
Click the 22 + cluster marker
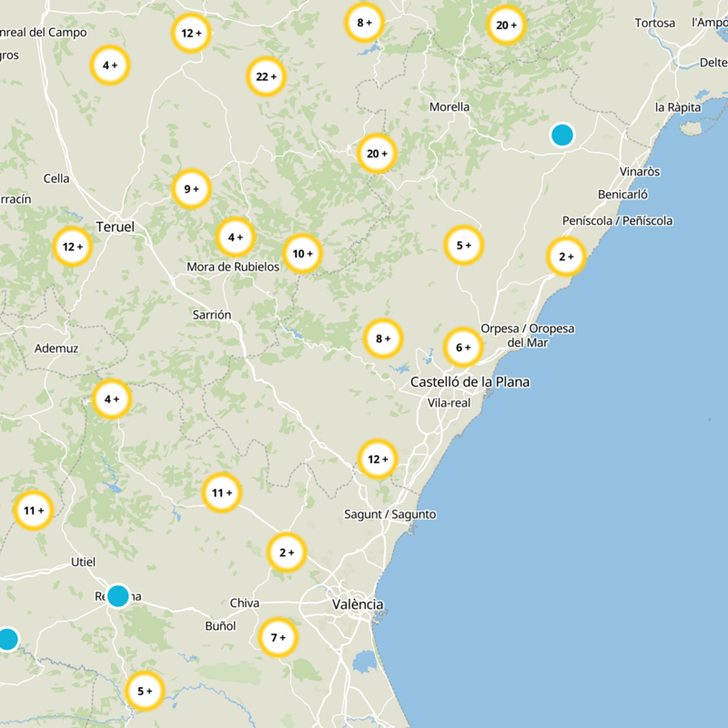[x=266, y=76]
